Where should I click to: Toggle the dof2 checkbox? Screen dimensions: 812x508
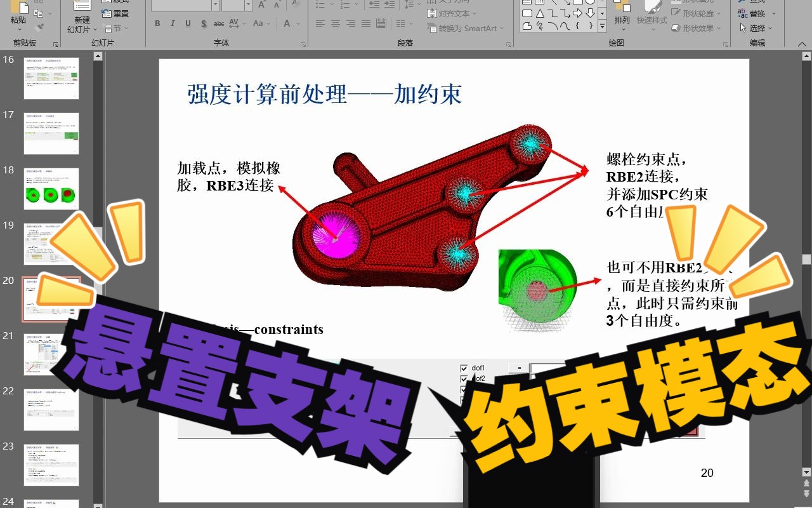click(x=464, y=379)
